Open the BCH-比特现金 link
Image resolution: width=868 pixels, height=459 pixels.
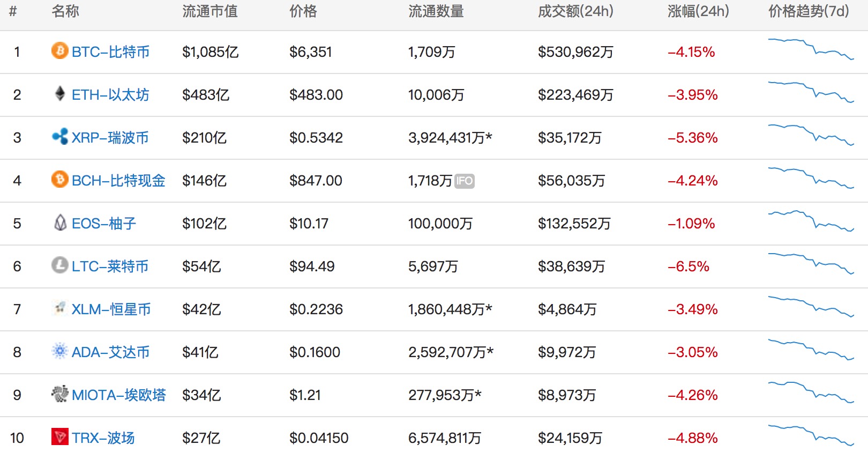pyautogui.click(x=118, y=181)
